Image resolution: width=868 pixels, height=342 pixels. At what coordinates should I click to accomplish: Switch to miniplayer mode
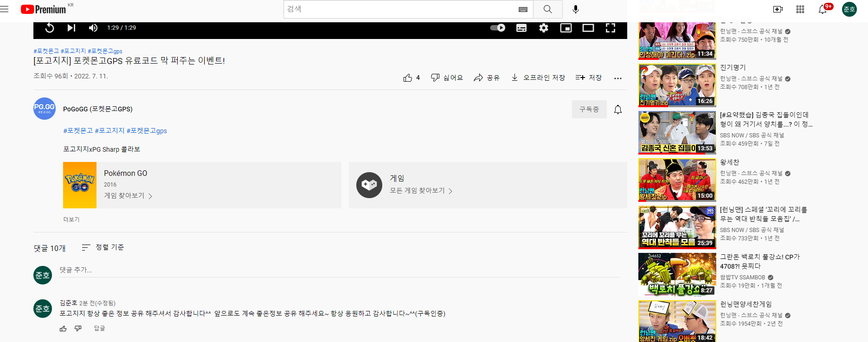(x=566, y=28)
